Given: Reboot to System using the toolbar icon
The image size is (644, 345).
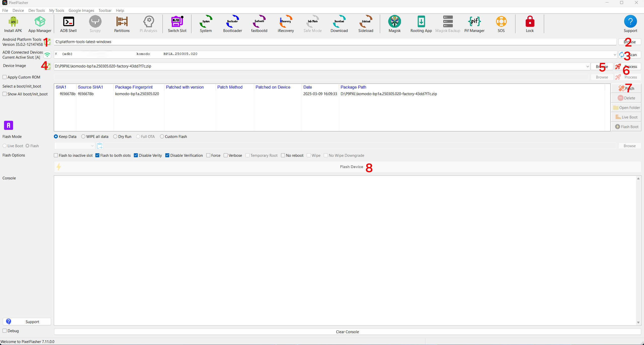Looking at the screenshot, I should point(206,24).
